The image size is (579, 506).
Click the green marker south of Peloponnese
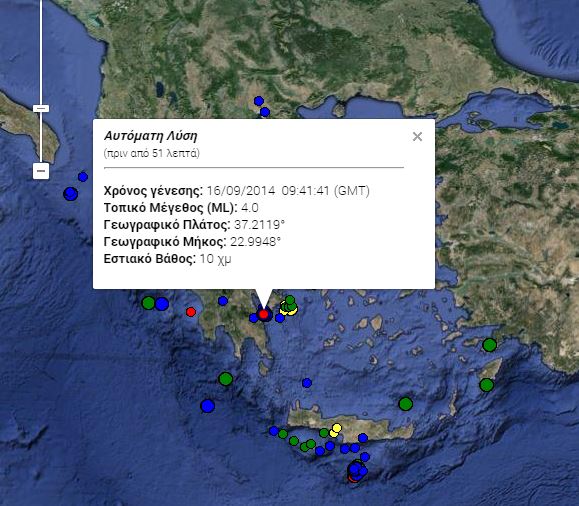click(226, 379)
